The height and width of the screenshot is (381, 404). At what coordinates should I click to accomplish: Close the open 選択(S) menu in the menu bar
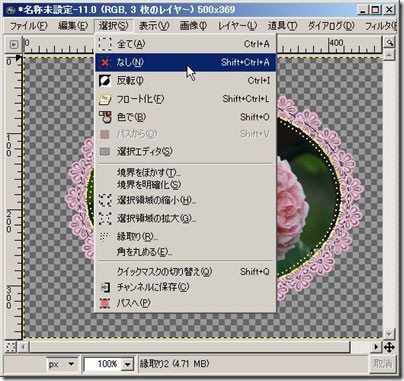[x=113, y=26]
